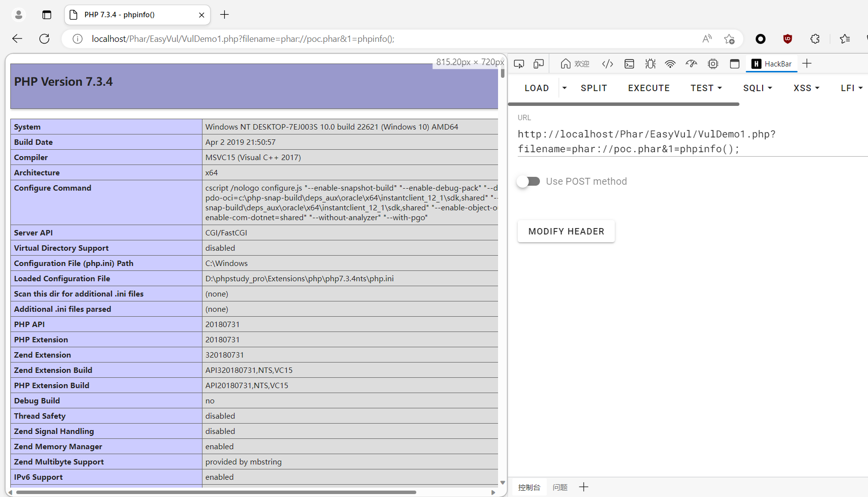The image size is (868, 497).
Task: Select the Zend Extension value 320180731
Action: tap(225, 355)
